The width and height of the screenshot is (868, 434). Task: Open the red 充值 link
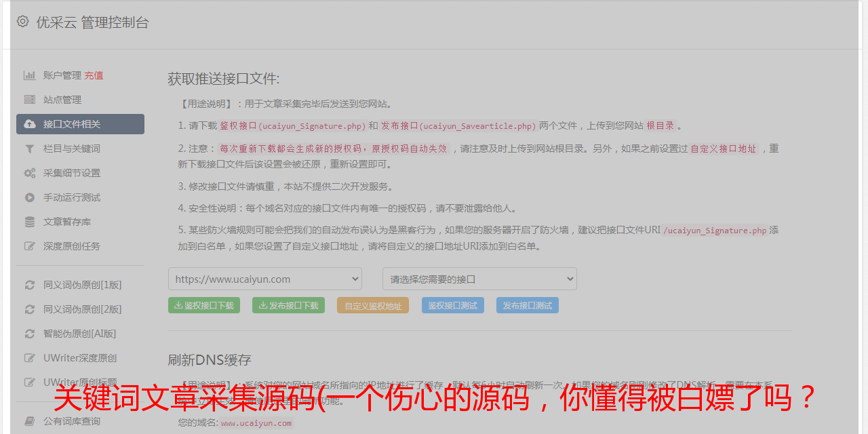tap(94, 75)
